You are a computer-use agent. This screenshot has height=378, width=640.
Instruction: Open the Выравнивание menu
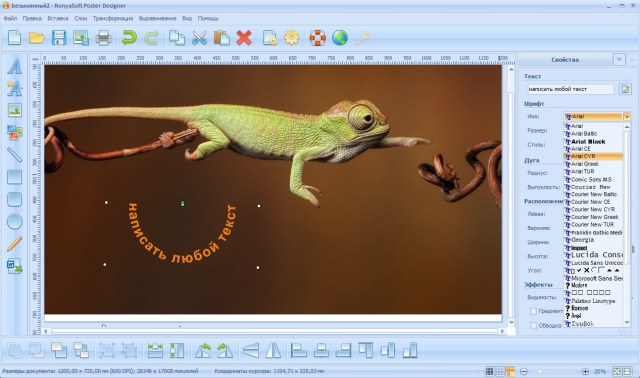[x=158, y=18]
